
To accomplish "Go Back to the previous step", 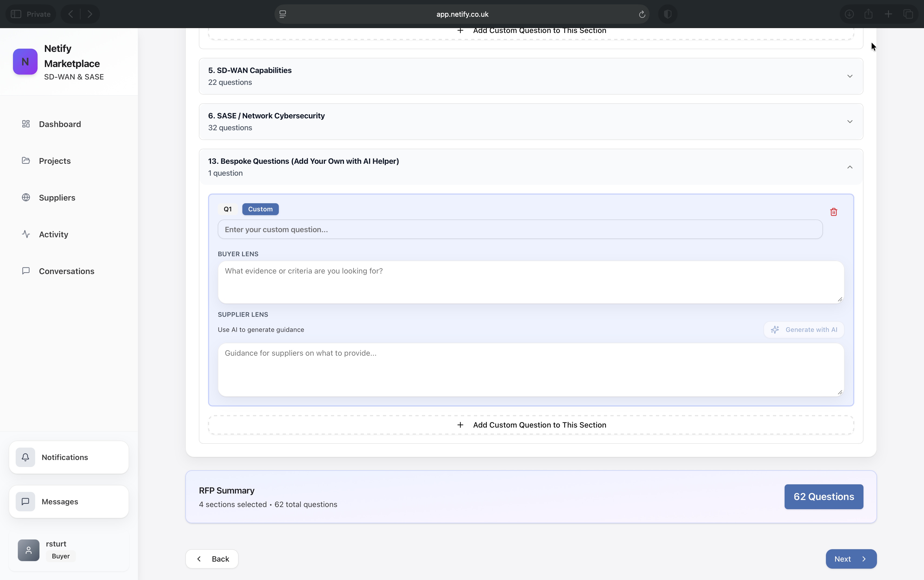I will coord(212,559).
